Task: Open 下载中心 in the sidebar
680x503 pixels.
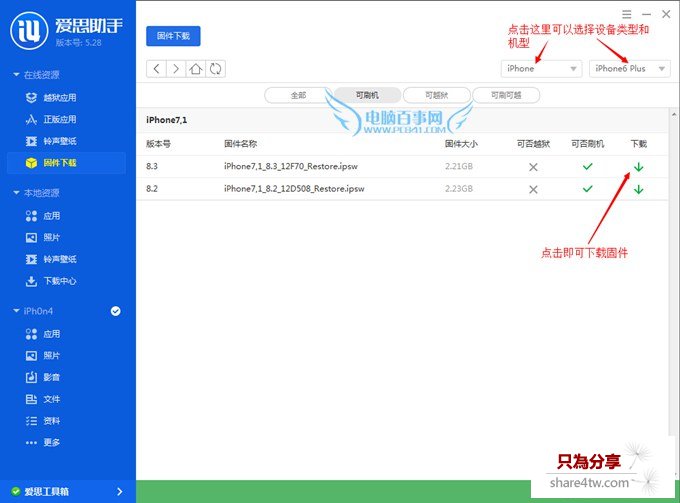Action: tap(51, 281)
